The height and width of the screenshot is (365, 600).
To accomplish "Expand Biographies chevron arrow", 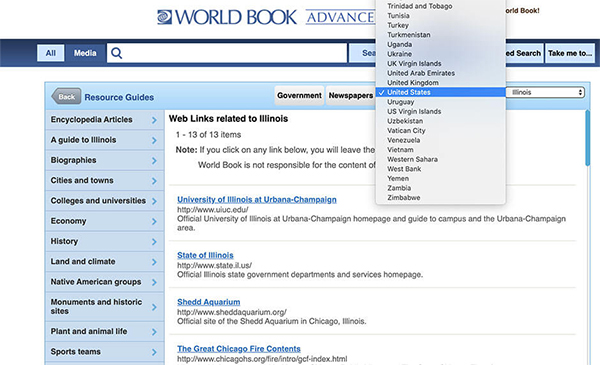I will 154,161.
